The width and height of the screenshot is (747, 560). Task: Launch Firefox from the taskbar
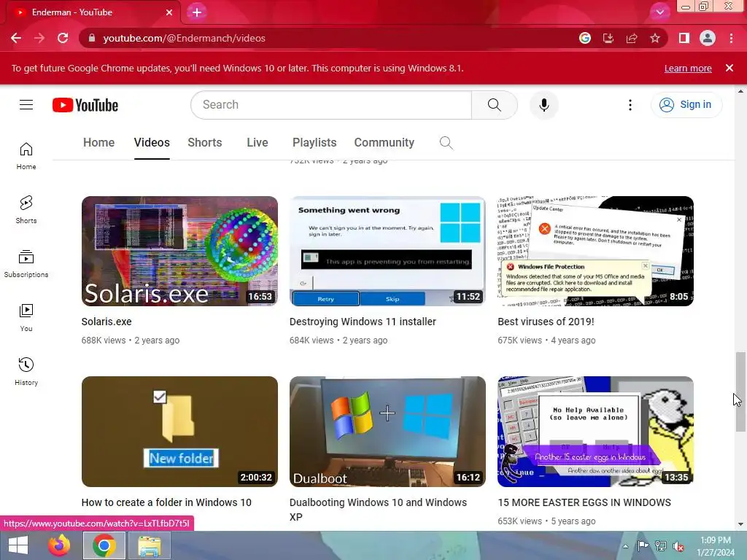[x=59, y=545]
